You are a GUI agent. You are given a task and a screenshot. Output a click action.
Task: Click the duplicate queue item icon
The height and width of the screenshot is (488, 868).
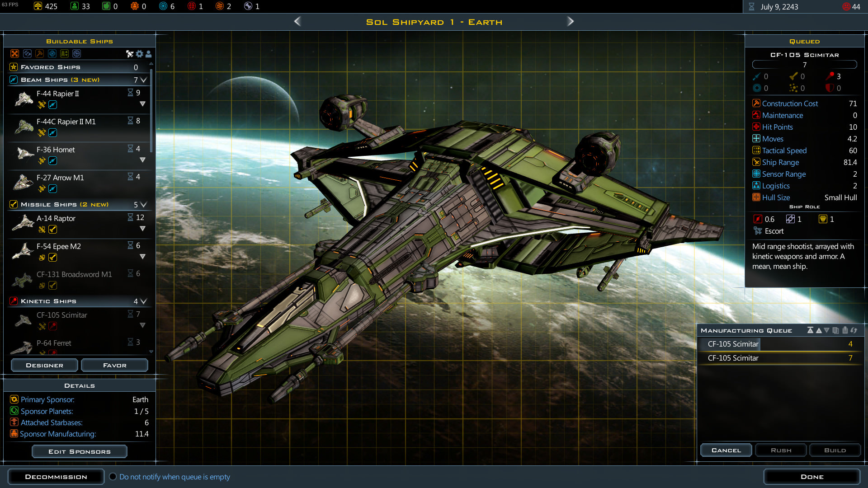[835, 330]
